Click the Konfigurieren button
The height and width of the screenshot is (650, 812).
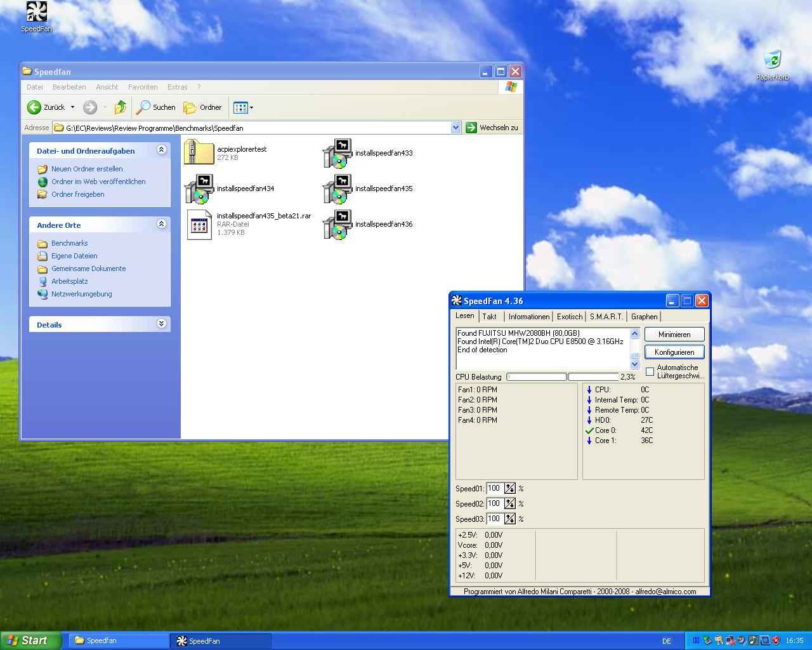674,352
